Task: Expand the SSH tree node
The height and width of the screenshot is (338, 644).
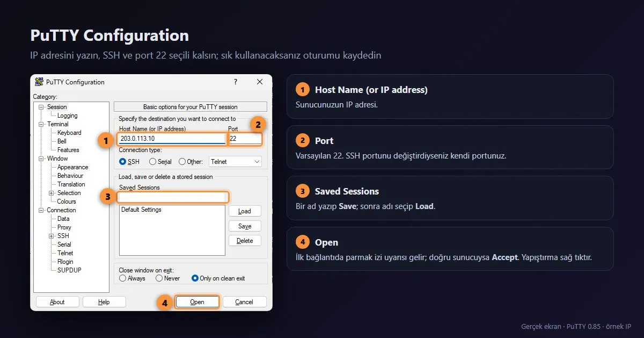Action: point(52,236)
